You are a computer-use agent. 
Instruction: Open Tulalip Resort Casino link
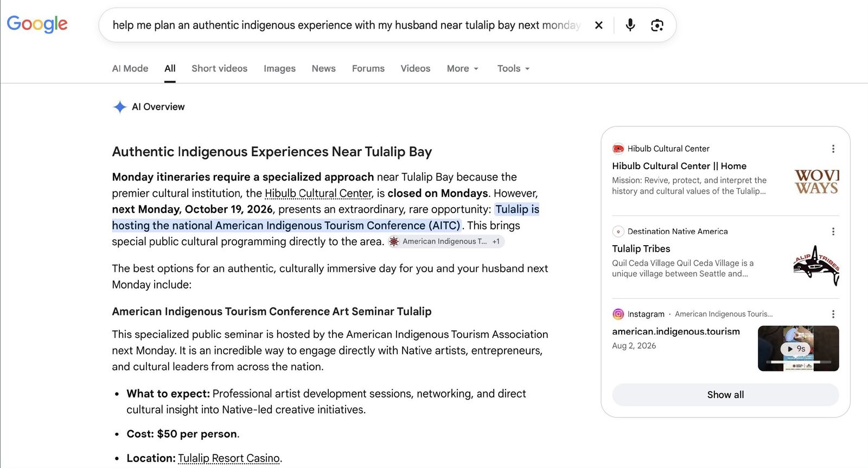[229, 458]
